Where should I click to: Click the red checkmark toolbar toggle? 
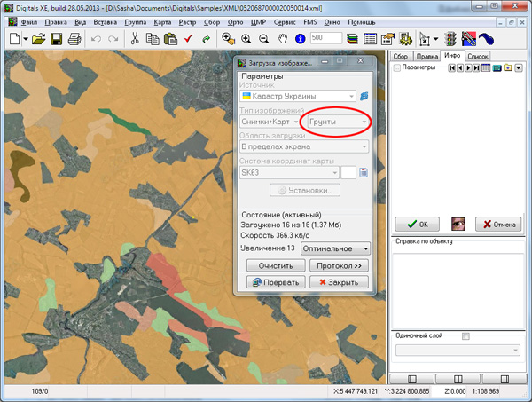(x=189, y=39)
